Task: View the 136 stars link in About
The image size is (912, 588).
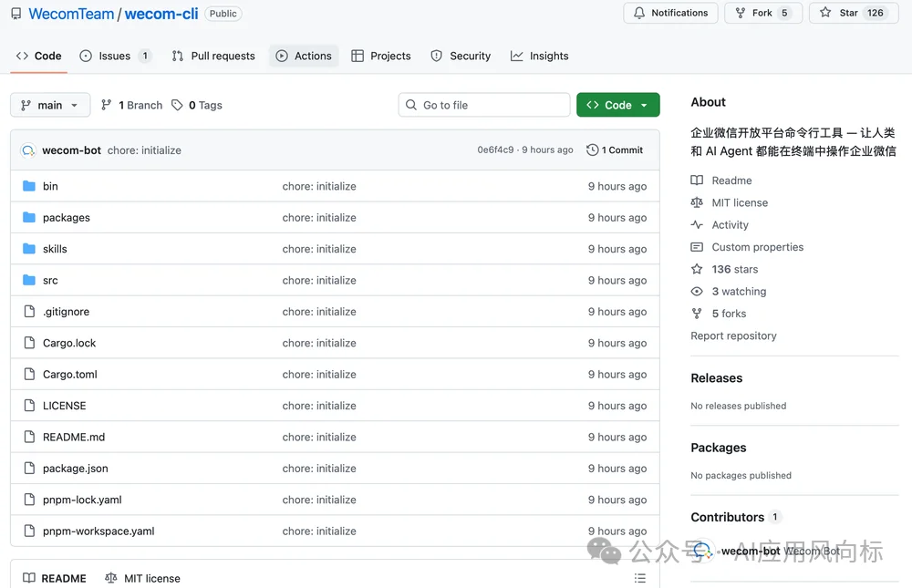Action: [x=734, y=269]
